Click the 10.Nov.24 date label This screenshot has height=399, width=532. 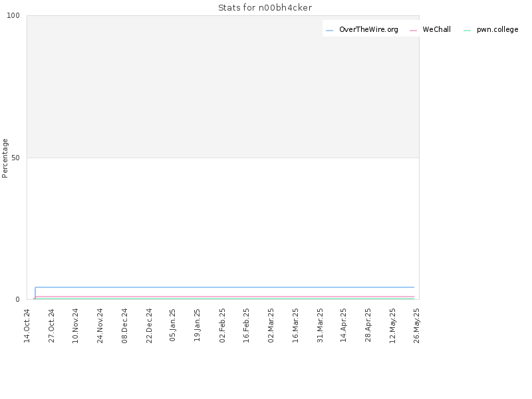[x=75, y=326]
